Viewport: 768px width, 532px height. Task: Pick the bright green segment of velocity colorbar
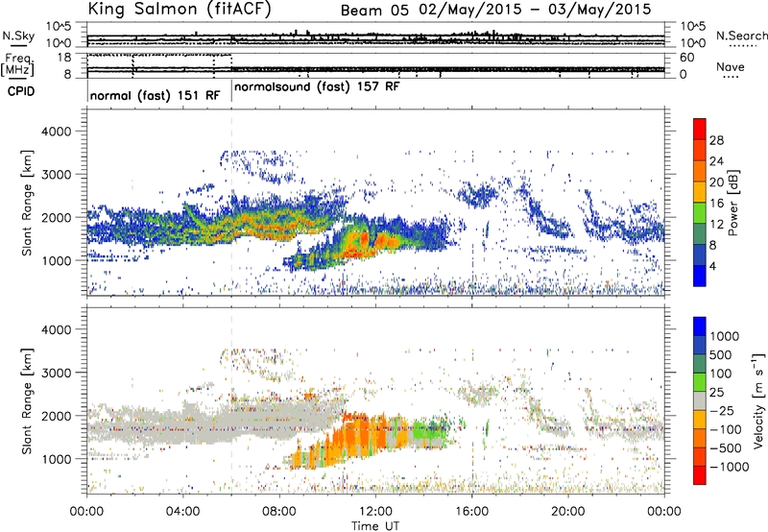pos(700,382)
